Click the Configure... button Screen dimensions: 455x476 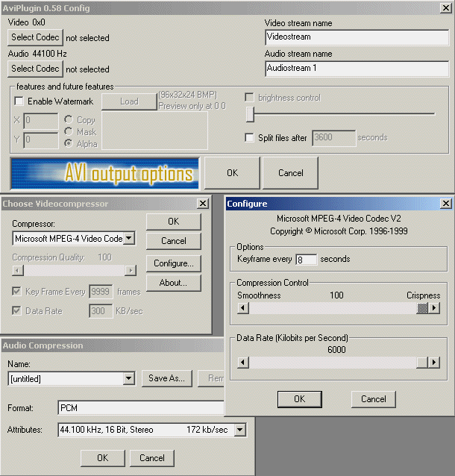(x=174, y=263)
